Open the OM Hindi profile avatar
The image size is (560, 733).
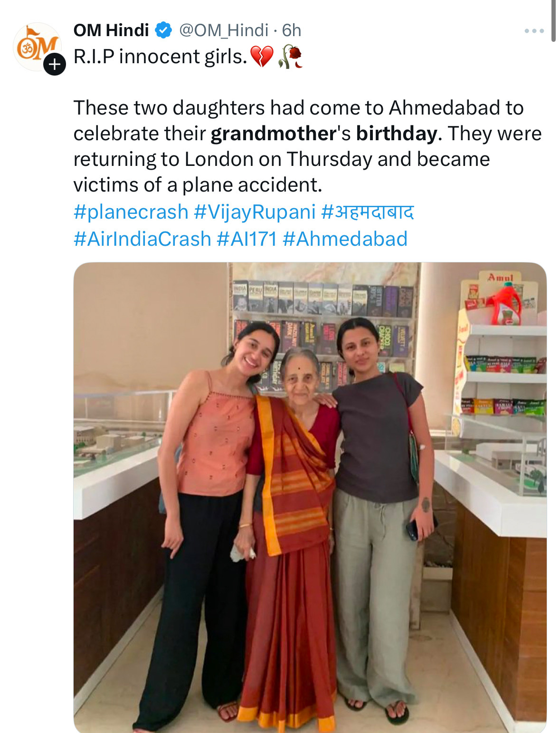click(37, 47)
